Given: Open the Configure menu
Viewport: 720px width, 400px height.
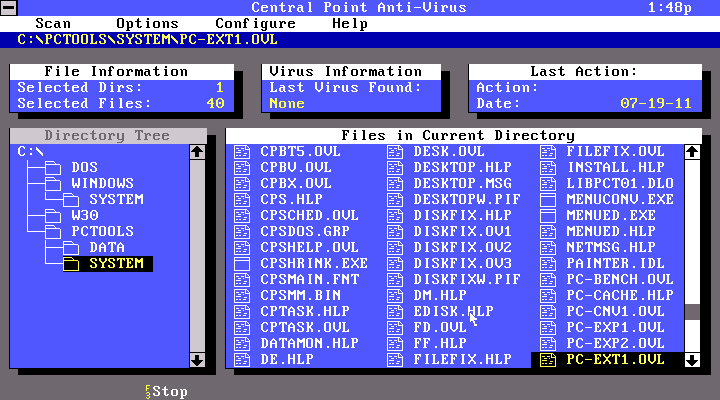Looking at the screenshot, I should click(x=255, y=23).
